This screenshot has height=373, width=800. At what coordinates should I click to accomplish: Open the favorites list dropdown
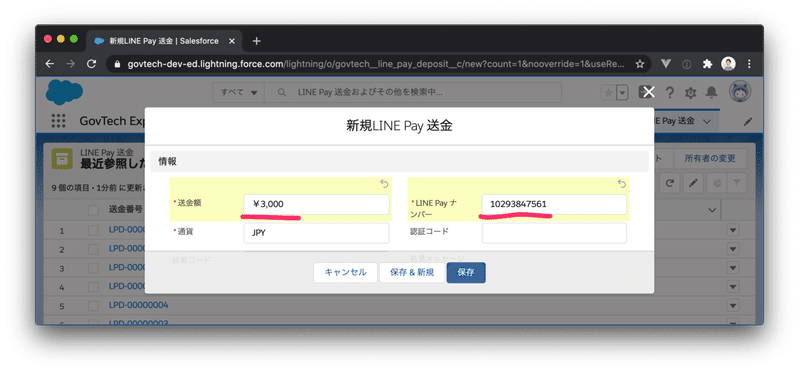(x=622, y=93)
